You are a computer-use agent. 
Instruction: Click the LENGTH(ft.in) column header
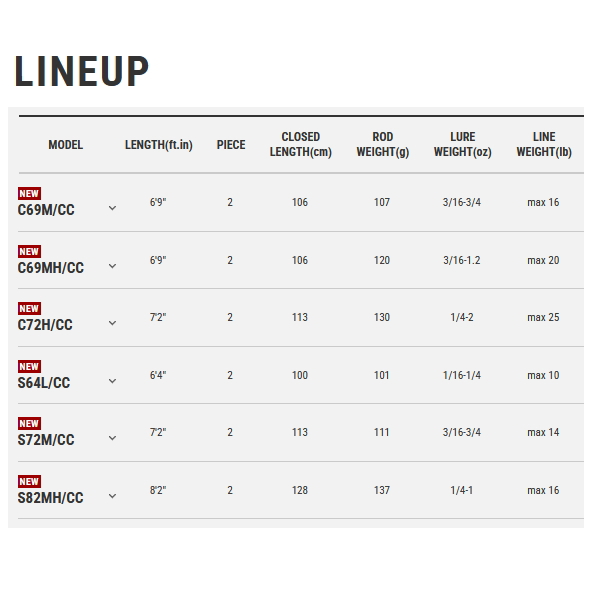click(159, 145)
